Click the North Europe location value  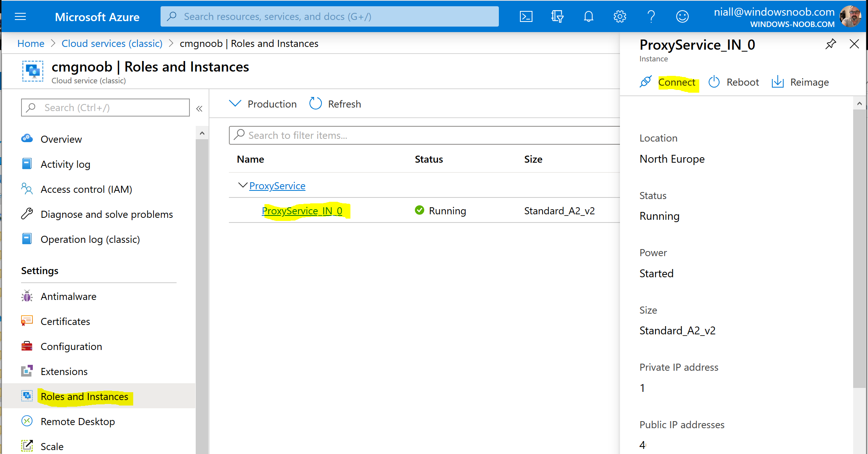[x=672, y=159]
